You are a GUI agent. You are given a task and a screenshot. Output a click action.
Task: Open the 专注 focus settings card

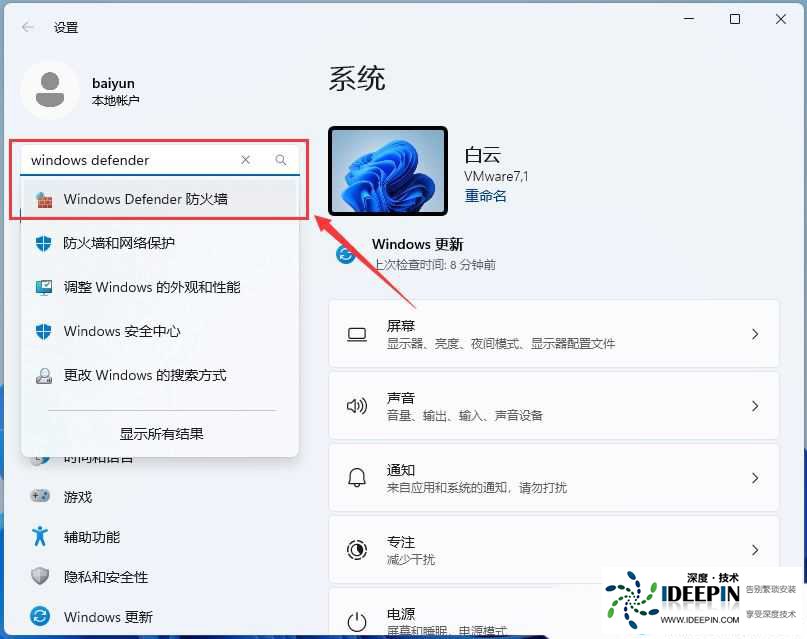pyautogui.click(x=554, y=550)
